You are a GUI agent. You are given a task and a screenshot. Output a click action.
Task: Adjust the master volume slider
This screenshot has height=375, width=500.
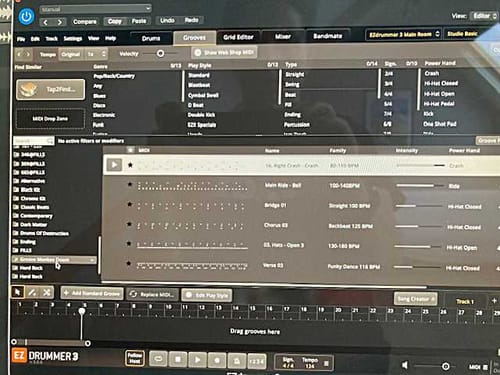[446, 366]
